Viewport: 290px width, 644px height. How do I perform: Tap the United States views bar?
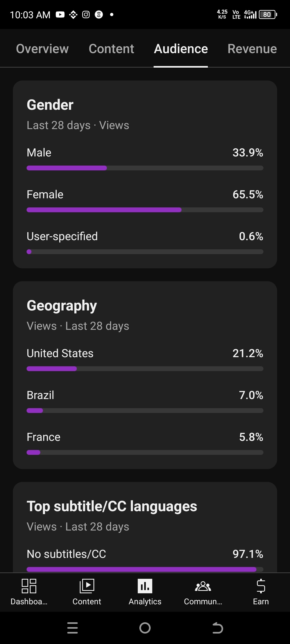(145, 369)
